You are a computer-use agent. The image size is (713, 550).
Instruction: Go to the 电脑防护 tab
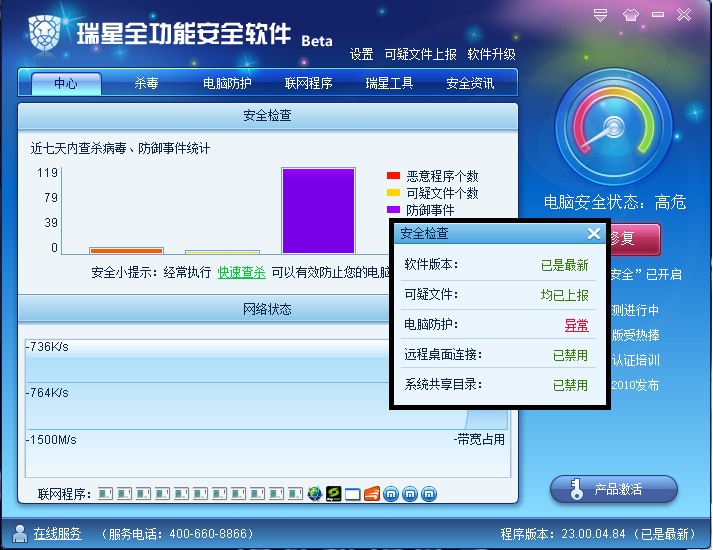point(227,83)
